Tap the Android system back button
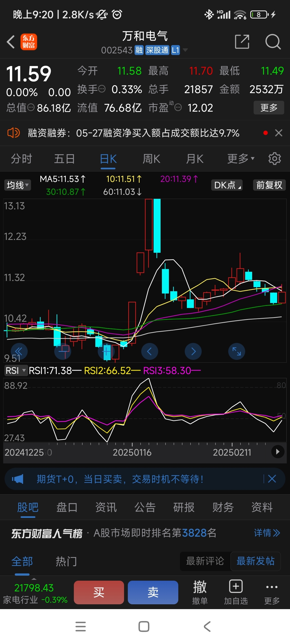Screen dimensions: 290x644 (207, 627)
